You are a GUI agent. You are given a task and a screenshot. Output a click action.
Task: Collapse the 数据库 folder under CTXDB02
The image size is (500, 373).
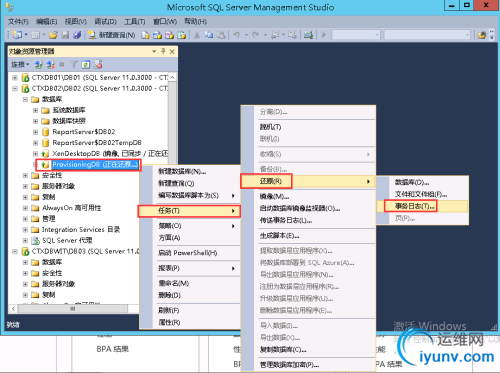(x=25, y=99)
